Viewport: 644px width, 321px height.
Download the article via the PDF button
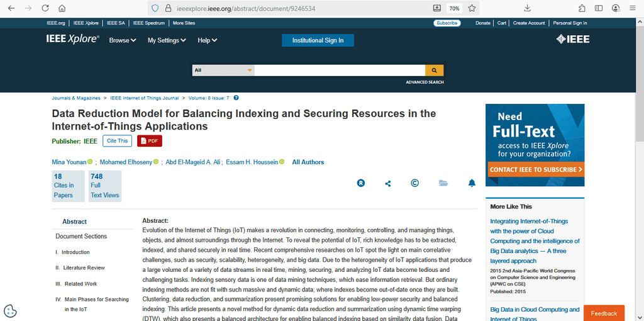click(x=150, y=141)
